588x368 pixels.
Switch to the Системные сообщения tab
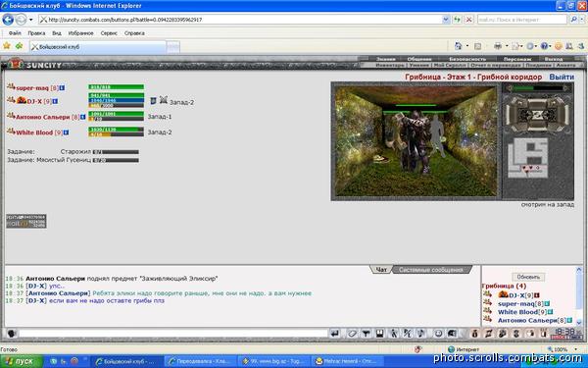click(430, 270)
